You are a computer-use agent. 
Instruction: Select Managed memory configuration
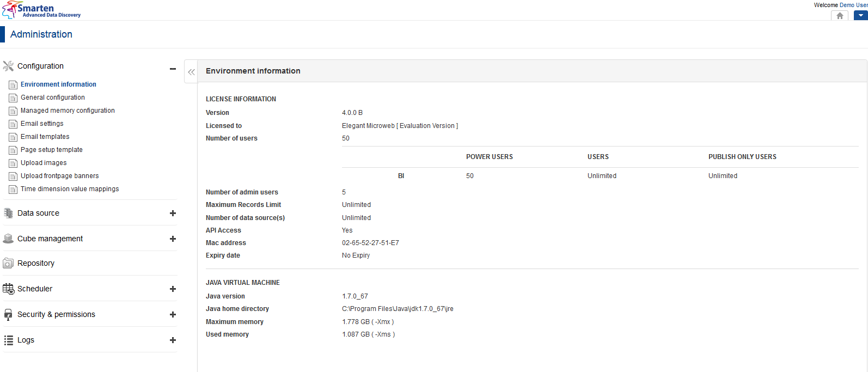pyautogui.click(x=68, y=111)
